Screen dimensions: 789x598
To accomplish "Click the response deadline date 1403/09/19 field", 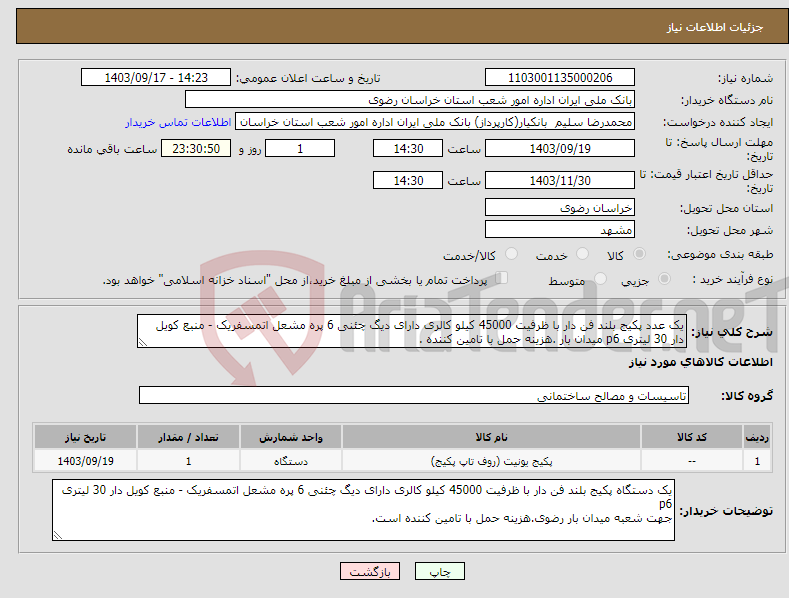I will (x=560, y=148).
